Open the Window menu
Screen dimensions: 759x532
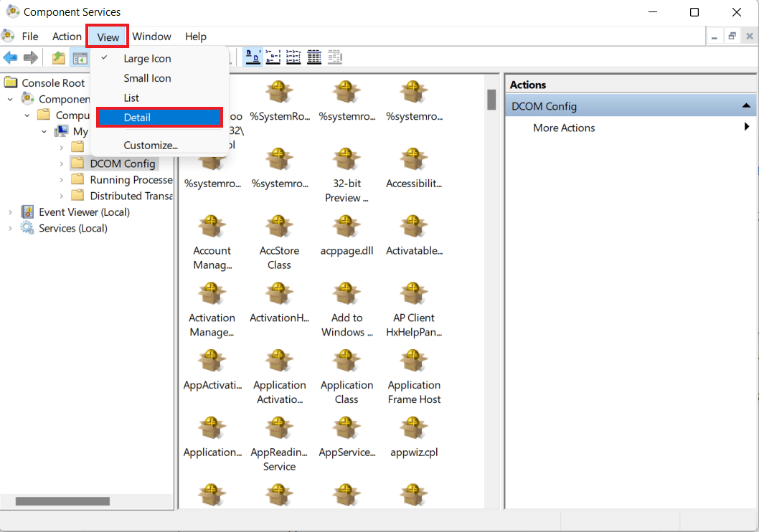(x=151, y=37)
